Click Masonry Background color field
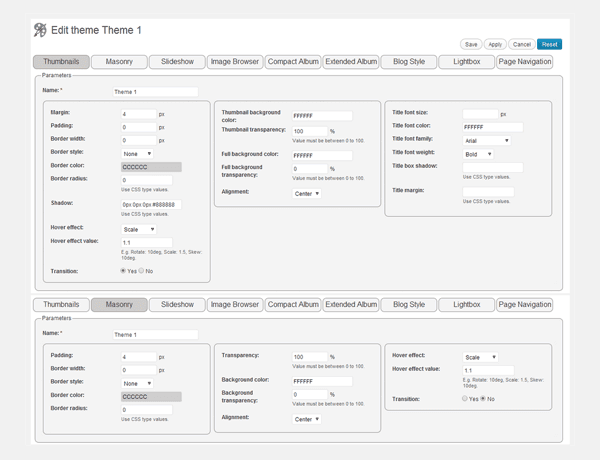Screen dimensions: 600x460 point(322,382)
